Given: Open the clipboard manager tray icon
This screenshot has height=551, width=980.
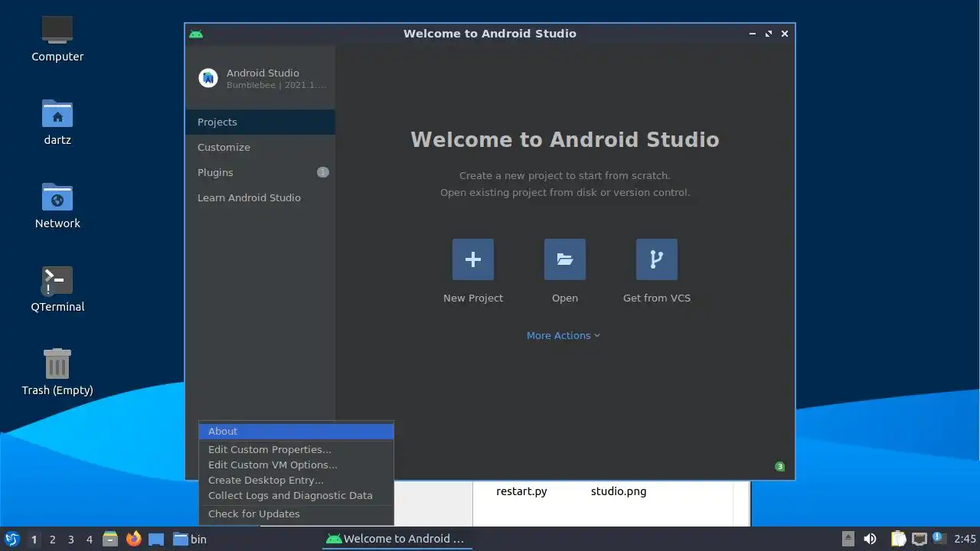Looking at the screenshot, I should click(898, 539).
